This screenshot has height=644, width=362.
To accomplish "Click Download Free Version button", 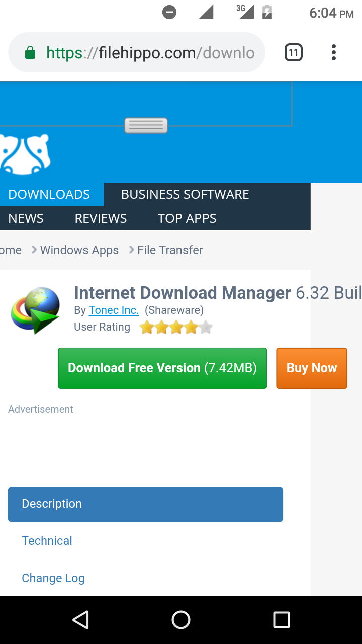I will 162,368.
